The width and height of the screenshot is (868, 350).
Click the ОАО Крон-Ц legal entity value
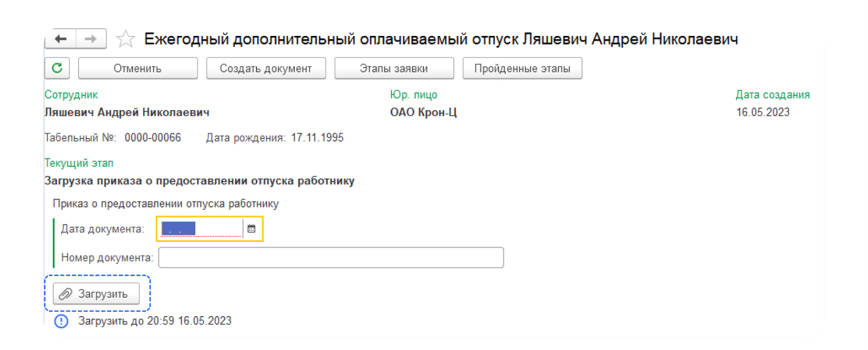[x=423, y=112]
